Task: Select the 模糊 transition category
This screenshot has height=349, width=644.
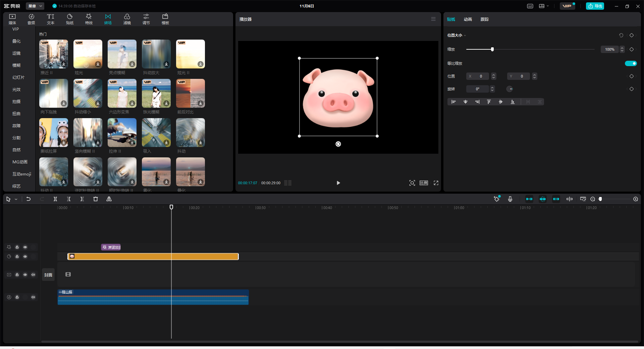Action: (16, 65)
